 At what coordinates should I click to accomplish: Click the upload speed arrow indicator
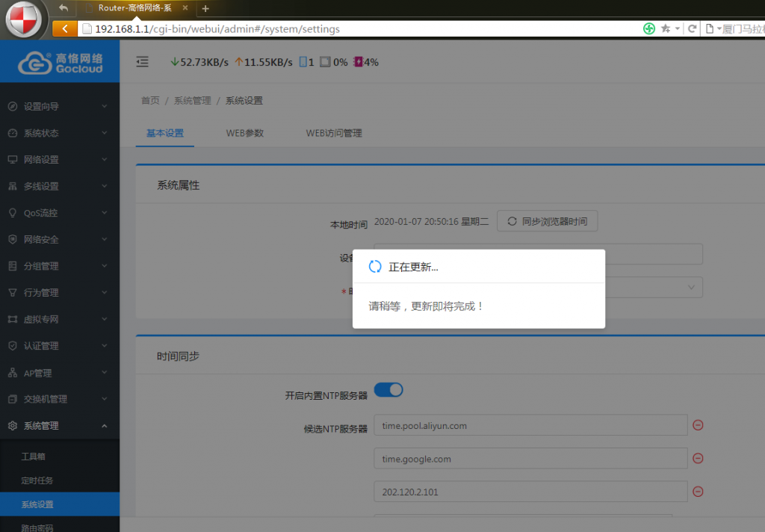point(238,62)
